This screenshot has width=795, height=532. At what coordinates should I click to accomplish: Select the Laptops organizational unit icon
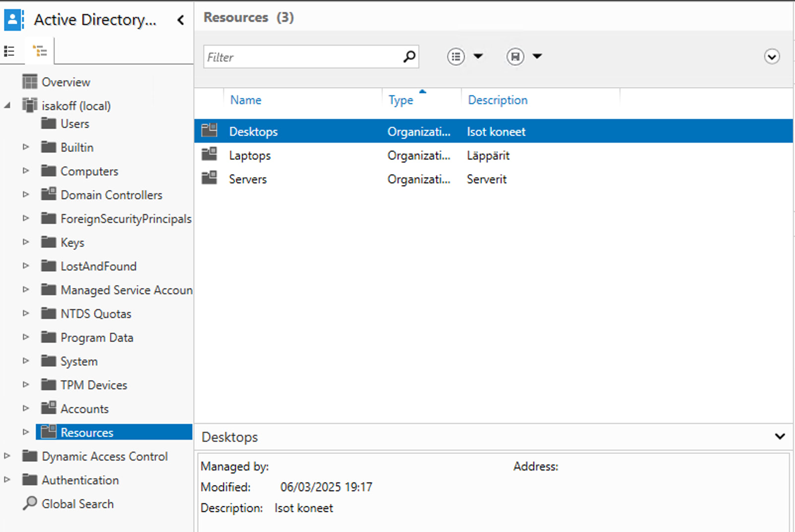coord(209,155)
